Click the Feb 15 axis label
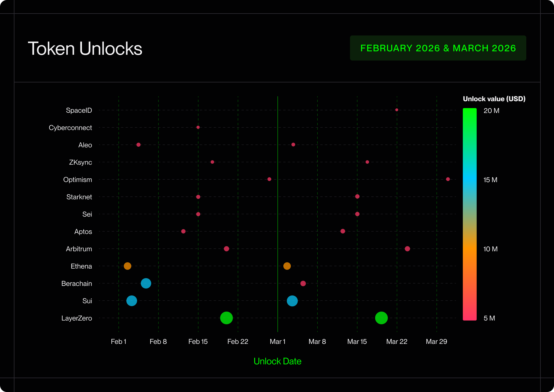Viewport: 554px width, 392px height. click(198, 342)
